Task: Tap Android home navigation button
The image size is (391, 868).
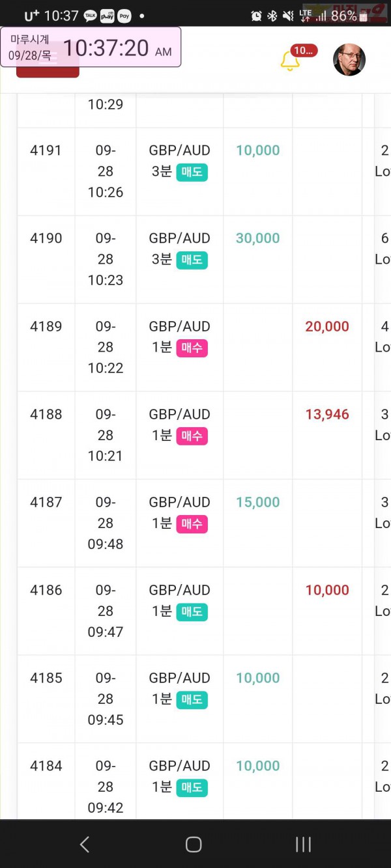Action: coord(194,845)
